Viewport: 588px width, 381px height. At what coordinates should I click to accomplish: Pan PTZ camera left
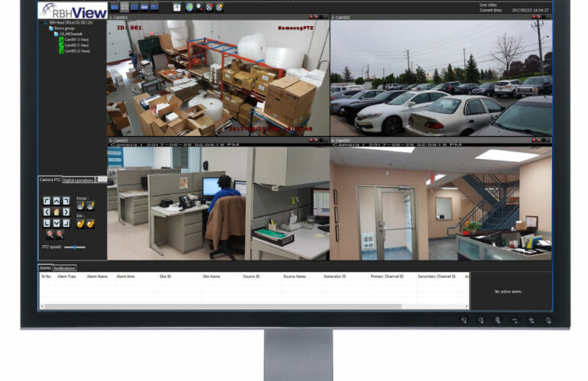click(x=47, y=212)
